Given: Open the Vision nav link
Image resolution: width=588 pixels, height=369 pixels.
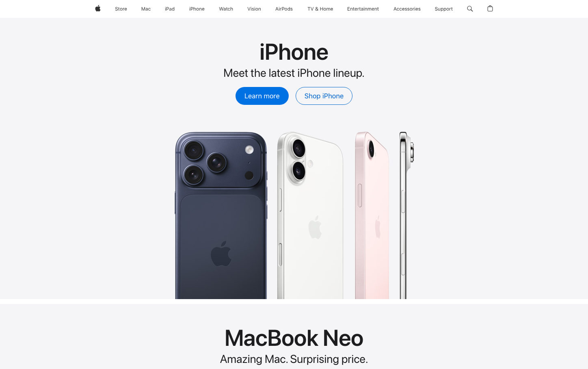Looking at the screenshot, I should coord(254,9).
